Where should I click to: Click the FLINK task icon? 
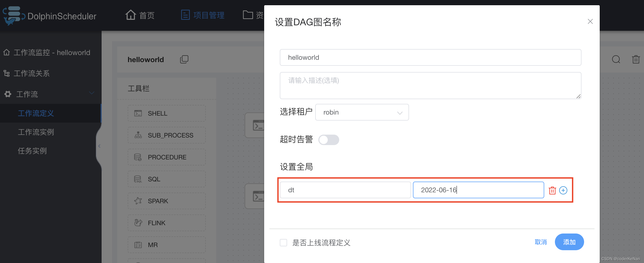pos(138,223)
